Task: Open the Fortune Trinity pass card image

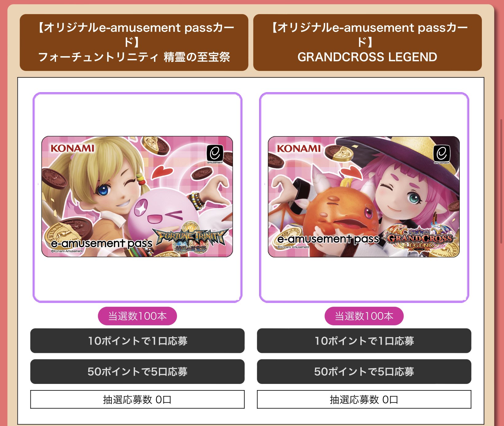Action: click(137, 197)
